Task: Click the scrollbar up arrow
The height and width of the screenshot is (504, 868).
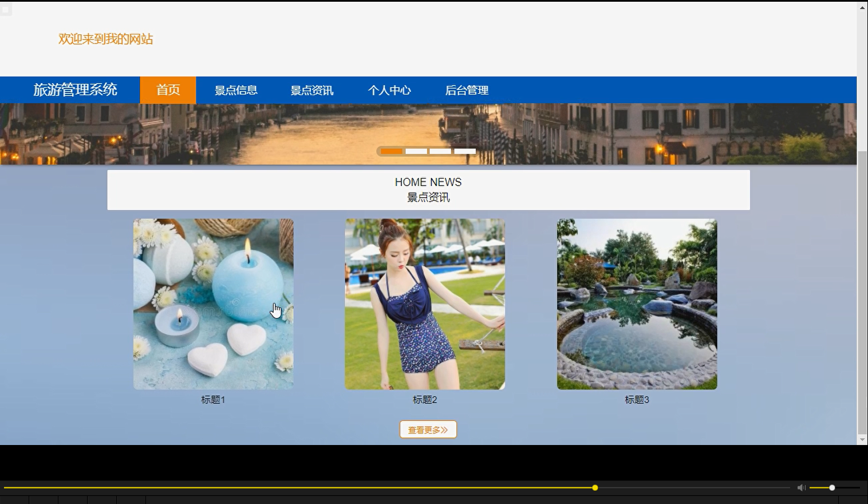Action: [x=862, y=7]
